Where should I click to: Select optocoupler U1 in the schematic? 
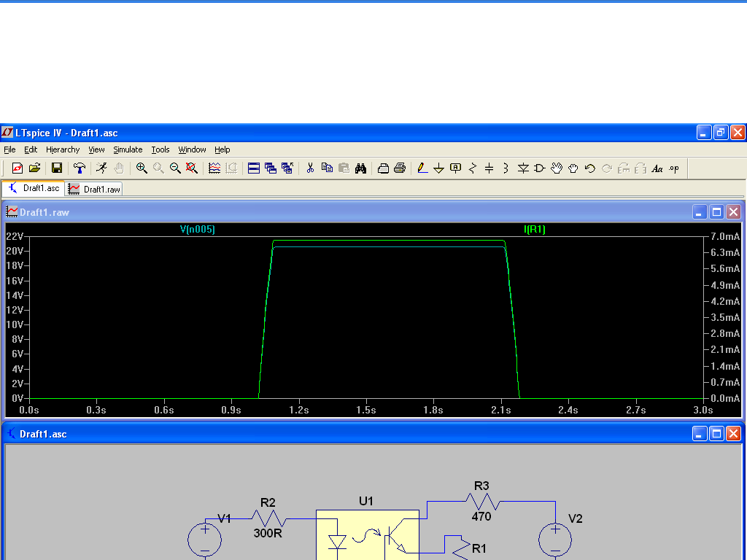pos(368,534)
